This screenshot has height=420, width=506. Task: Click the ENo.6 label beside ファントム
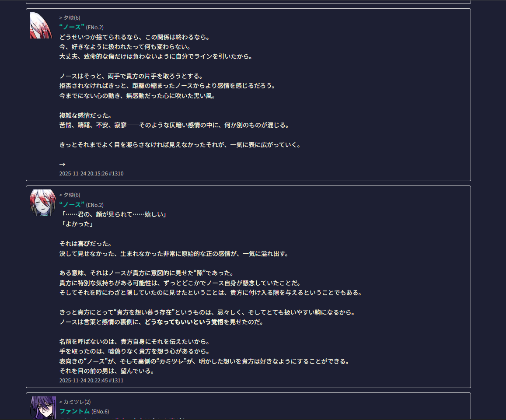[x=100, y=412]
